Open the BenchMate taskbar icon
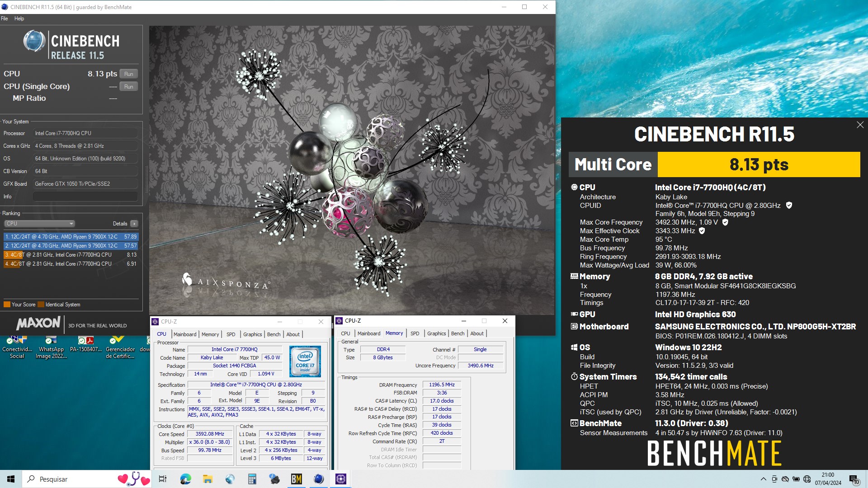The height and width of the screenshot is (488, 868). [297, 479]
